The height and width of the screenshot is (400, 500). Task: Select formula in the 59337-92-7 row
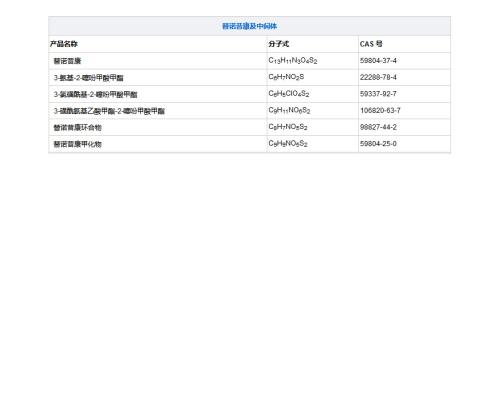289,94
